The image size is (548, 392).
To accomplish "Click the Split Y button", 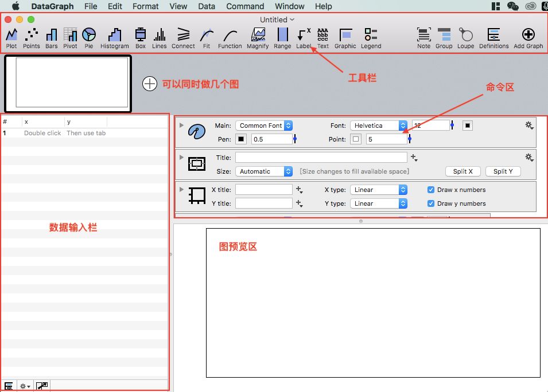I will pos(503,171).
